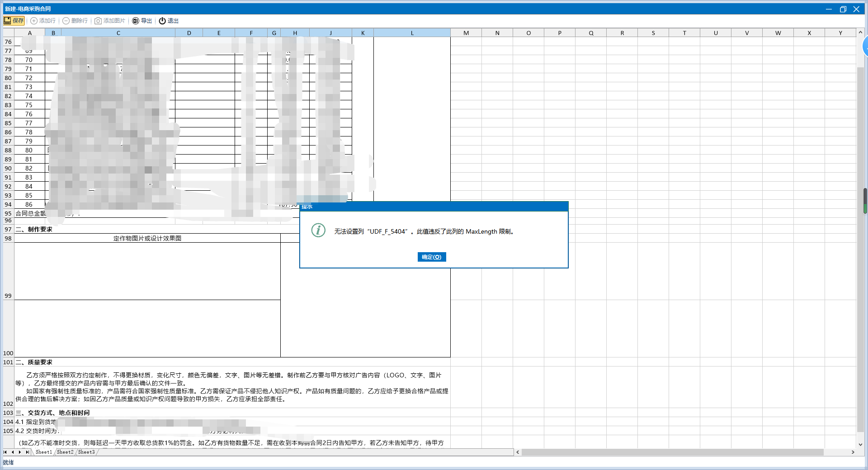Click the 退出 (Exit) power icon

[162, 21]
